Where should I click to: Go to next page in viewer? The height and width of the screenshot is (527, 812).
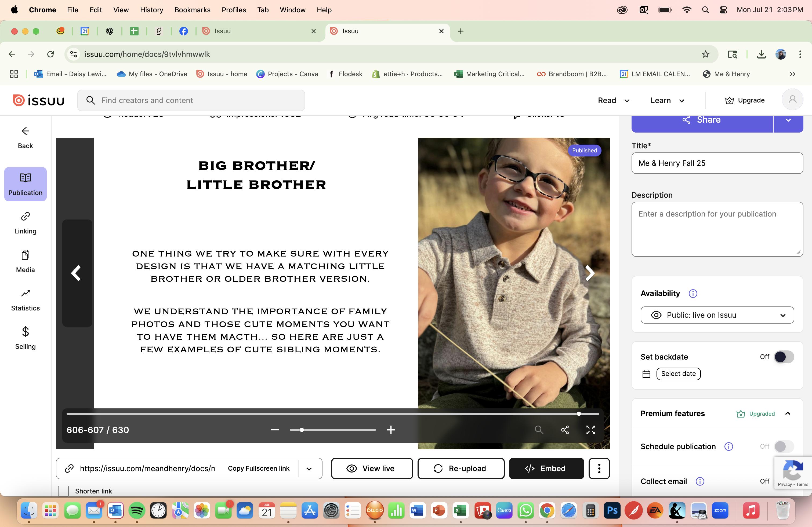(590, 273)
